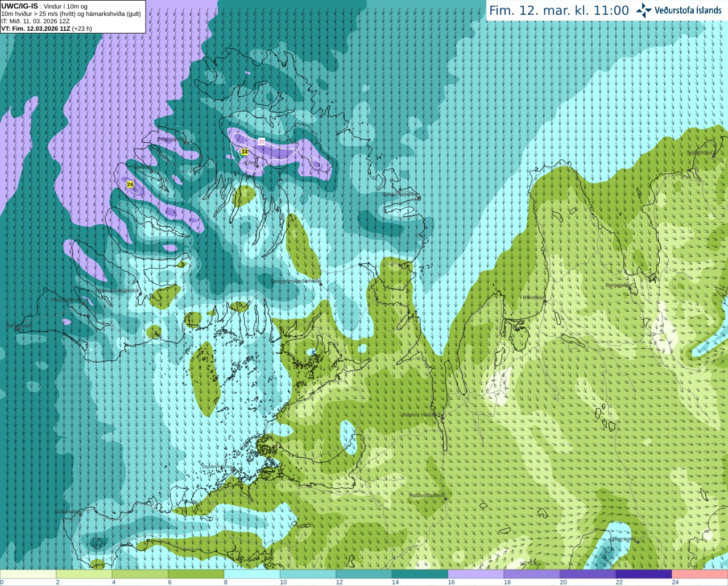Image resolution: width=728 pixels, height=586 pixels.
Task: Pick the 2–4 m/s light green swatch
Action: (84, 574)
